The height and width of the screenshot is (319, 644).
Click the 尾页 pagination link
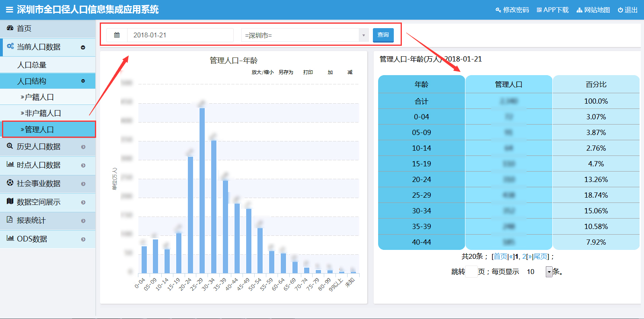coord(541,256)
